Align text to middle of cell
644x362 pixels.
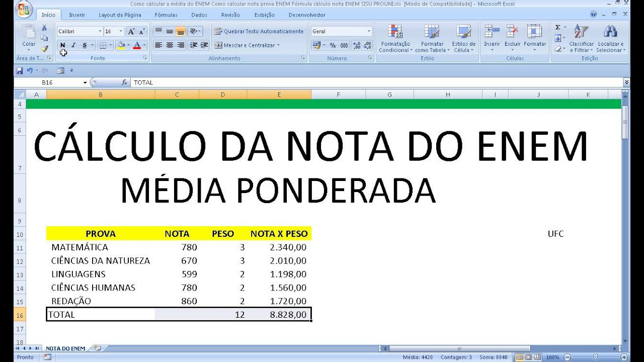click(x=170, y=31)
